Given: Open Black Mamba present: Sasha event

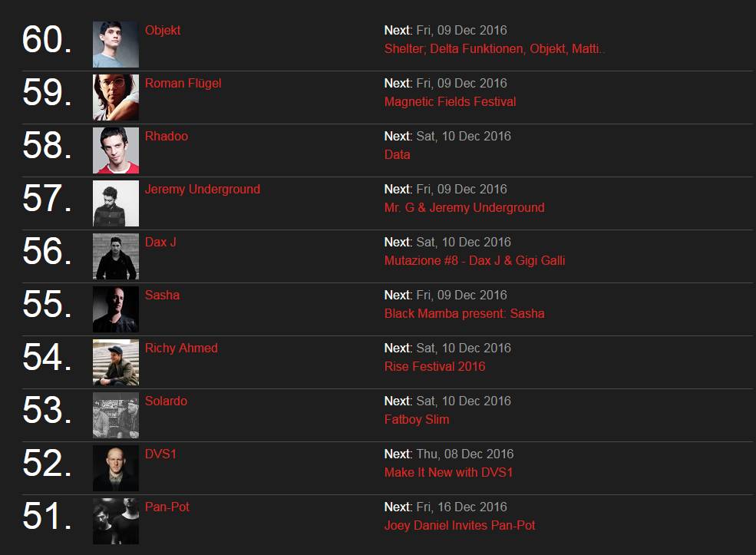Looking at the screenshot, I should coord(464,314).
